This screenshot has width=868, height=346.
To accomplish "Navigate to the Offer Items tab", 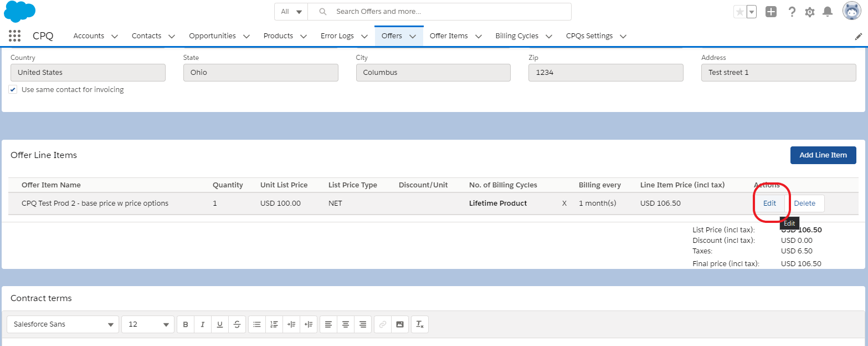I will pos(449,36).
